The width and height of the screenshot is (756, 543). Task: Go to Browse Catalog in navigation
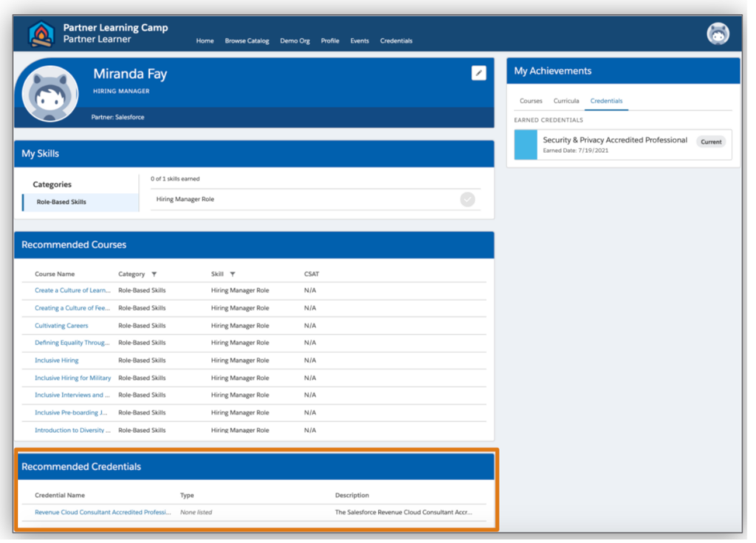(247, 41)
